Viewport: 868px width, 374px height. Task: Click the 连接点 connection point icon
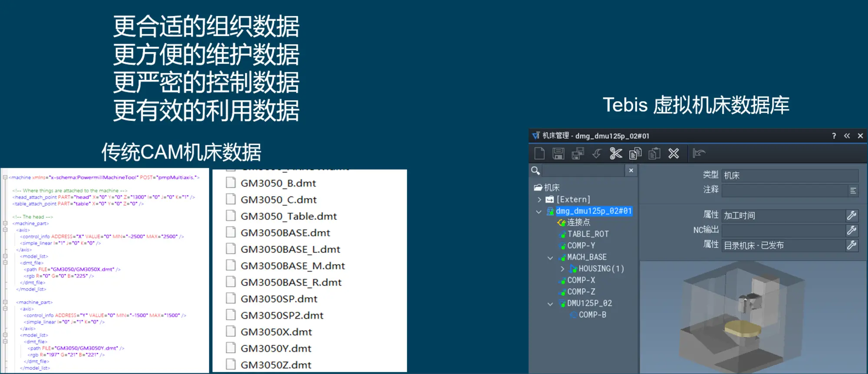pos(562,222)
